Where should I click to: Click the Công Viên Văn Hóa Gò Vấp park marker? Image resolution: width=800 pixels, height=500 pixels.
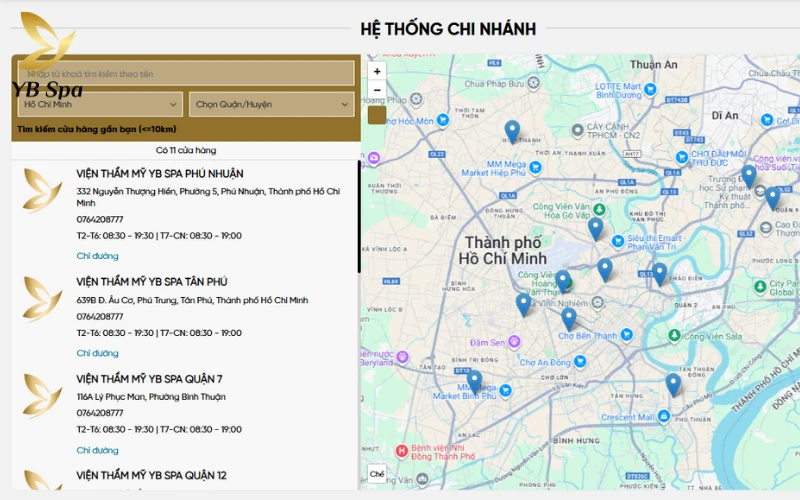click(x=599, y=209)
